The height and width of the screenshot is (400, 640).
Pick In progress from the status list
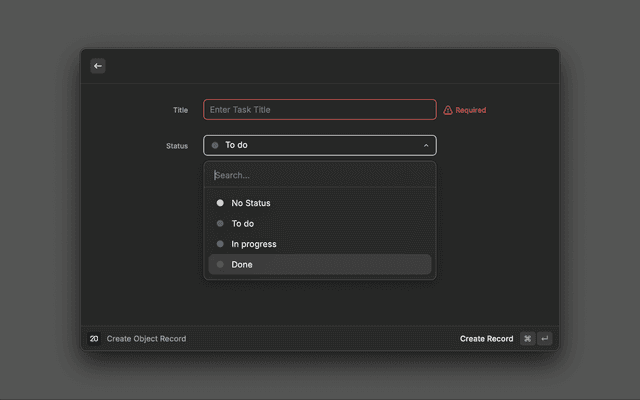click(254, 244)
